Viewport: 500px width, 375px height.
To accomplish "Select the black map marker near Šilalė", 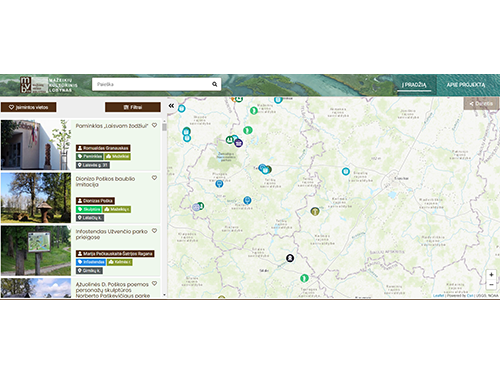I will pyautogui.click(x=290, y=258).
